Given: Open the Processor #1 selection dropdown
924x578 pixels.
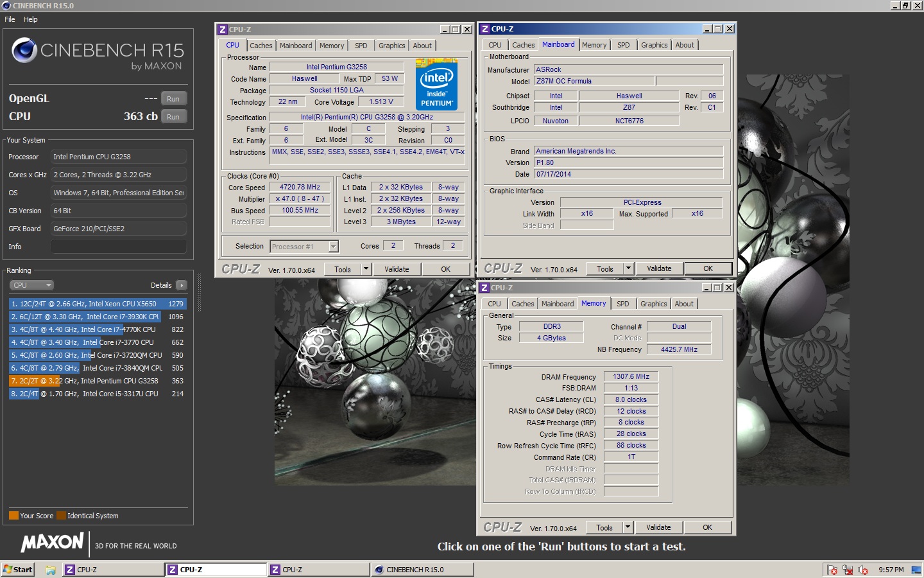Looking at the screenshot, I should [304, 247].
